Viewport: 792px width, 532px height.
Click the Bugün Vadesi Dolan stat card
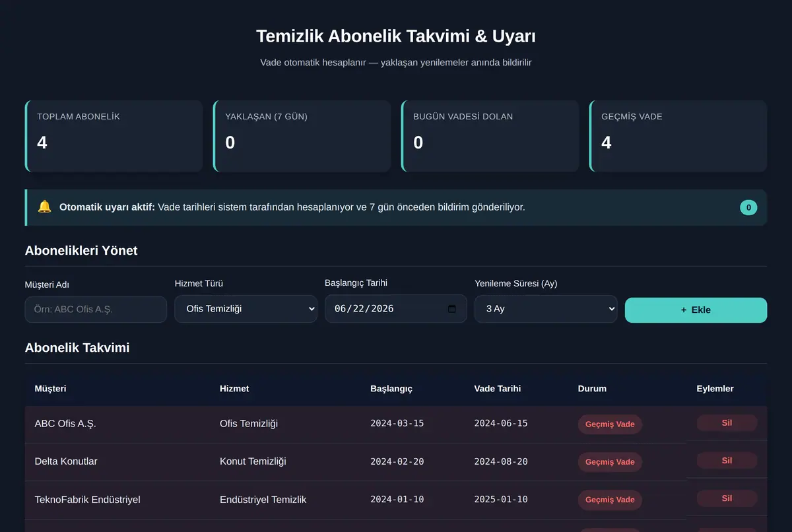(490, 136)
